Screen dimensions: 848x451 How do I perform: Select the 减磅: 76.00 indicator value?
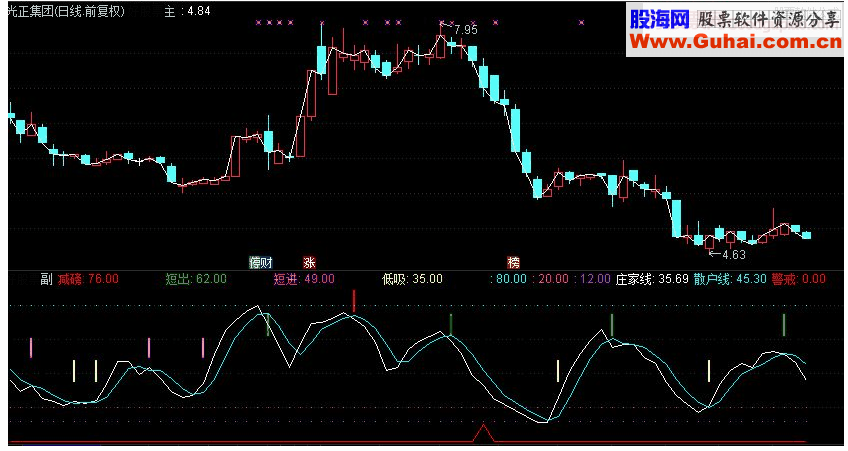(x=88, y=279)
